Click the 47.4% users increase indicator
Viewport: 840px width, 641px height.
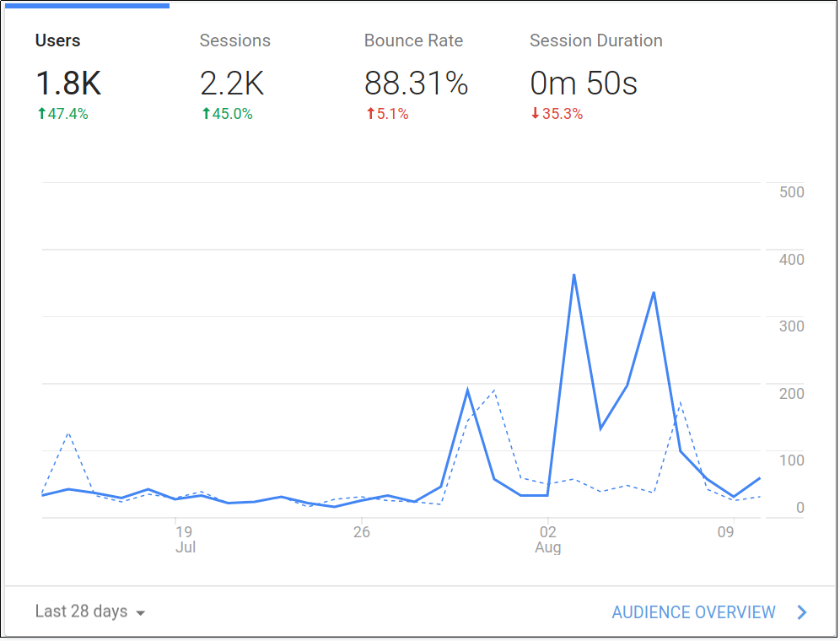(x=62, y=114)
